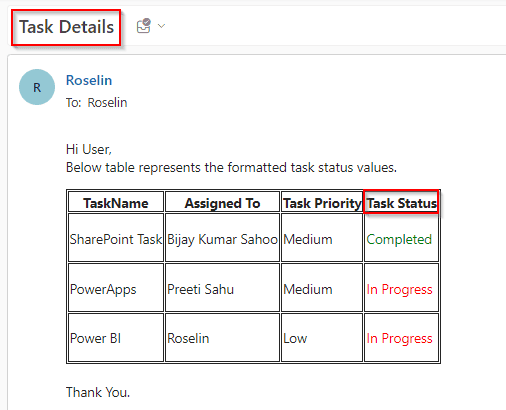Click the email category tag icon
Screen dimensions: 506x410
coord(144,26)
